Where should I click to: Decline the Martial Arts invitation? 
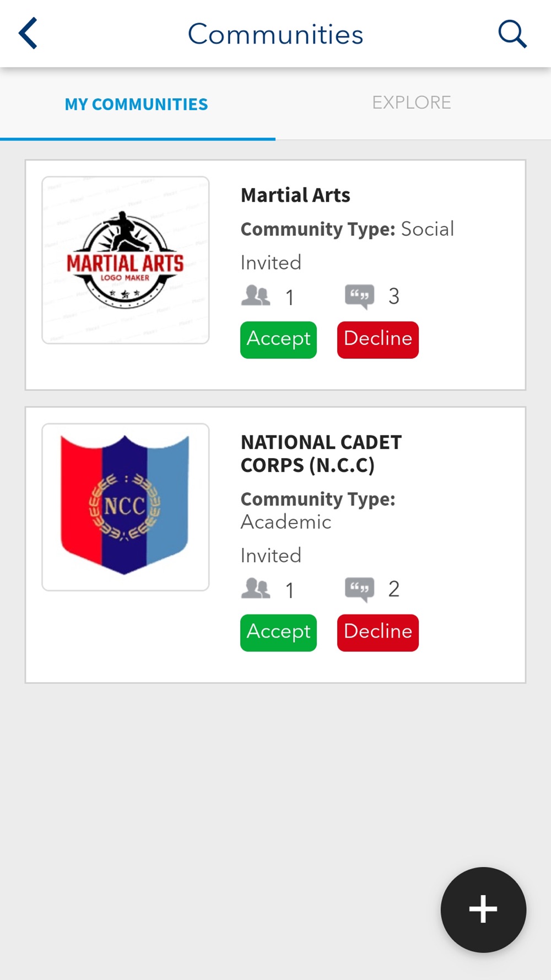378,340
